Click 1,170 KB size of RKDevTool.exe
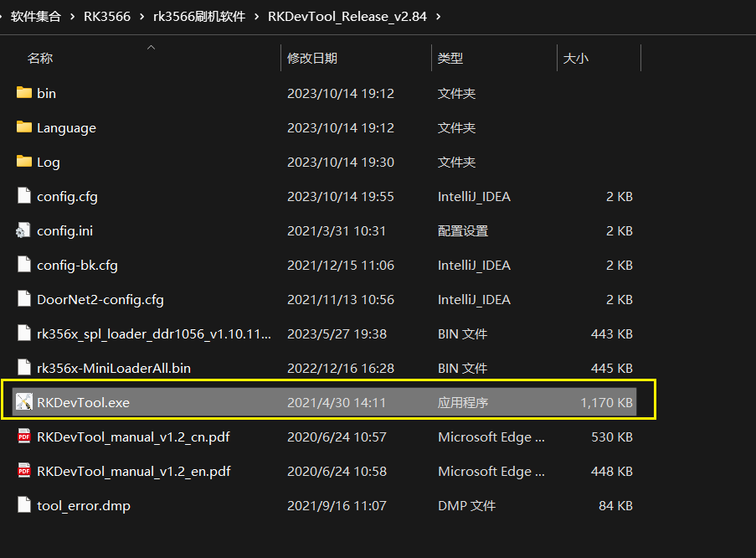This screenshot has width=756, height=558. (x=606, y=402)
